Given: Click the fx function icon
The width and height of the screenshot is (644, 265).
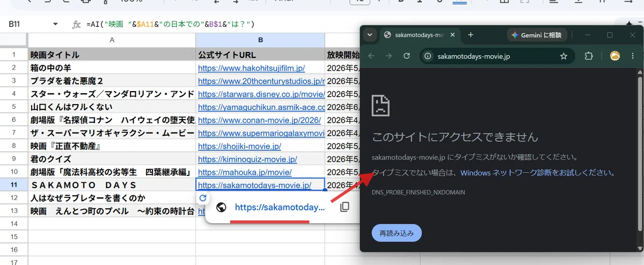Looking at the screenshot, I should [76, 24].
